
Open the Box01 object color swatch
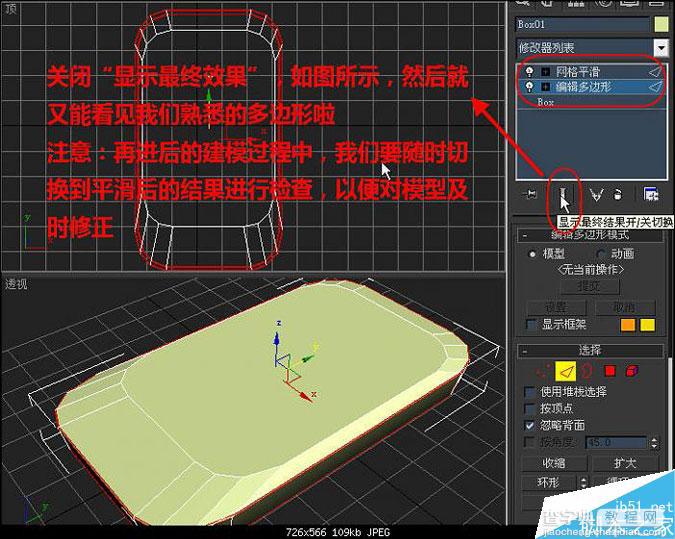[x=661, y=24]
